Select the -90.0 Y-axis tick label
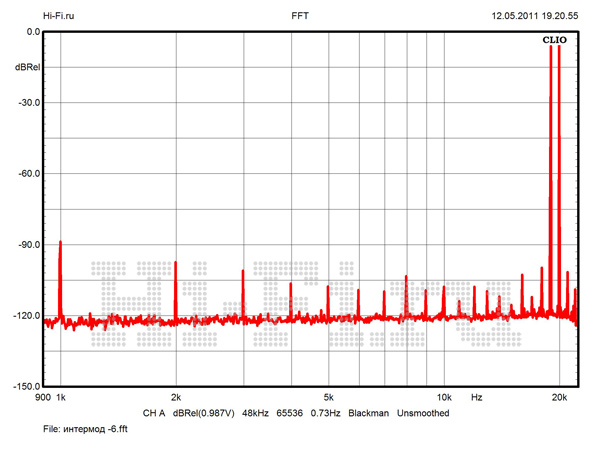 27,245
